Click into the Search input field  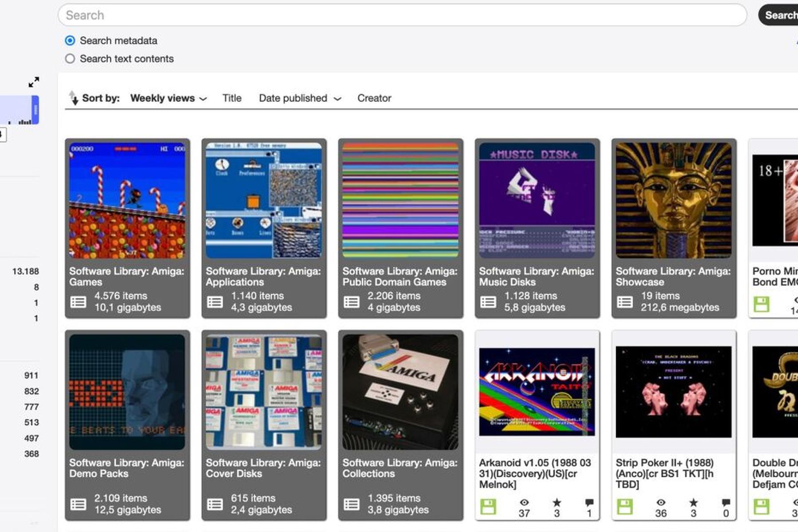tap(402, 15)
